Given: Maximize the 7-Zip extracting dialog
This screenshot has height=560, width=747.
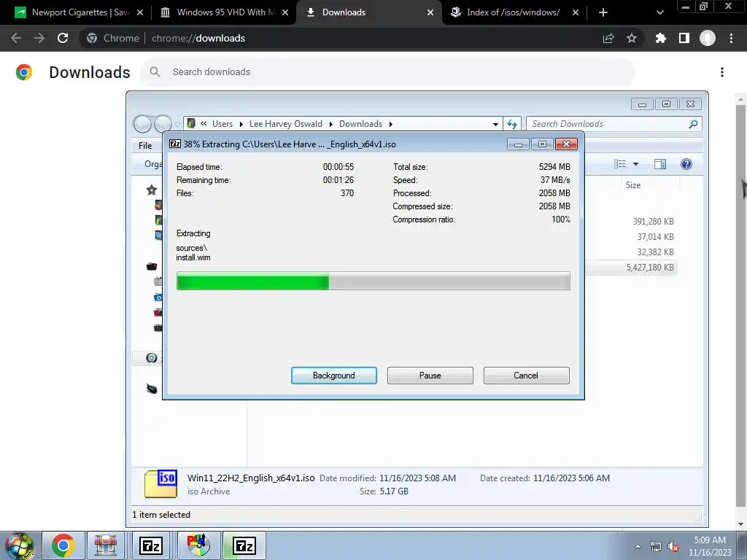Looking at the screenshot, I should point(542,144).
